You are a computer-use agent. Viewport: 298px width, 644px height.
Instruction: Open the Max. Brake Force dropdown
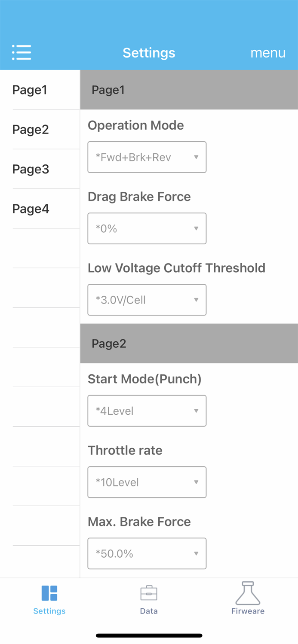point(147,553)
